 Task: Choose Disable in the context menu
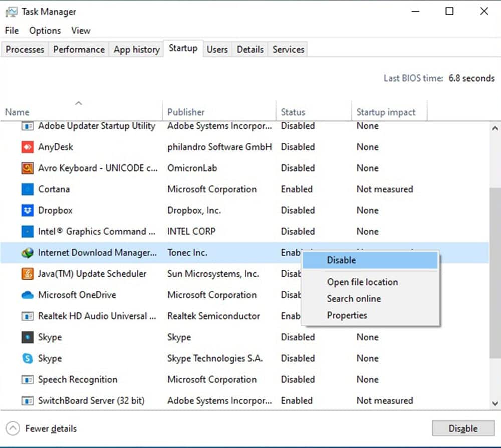(x=370, y=260)
